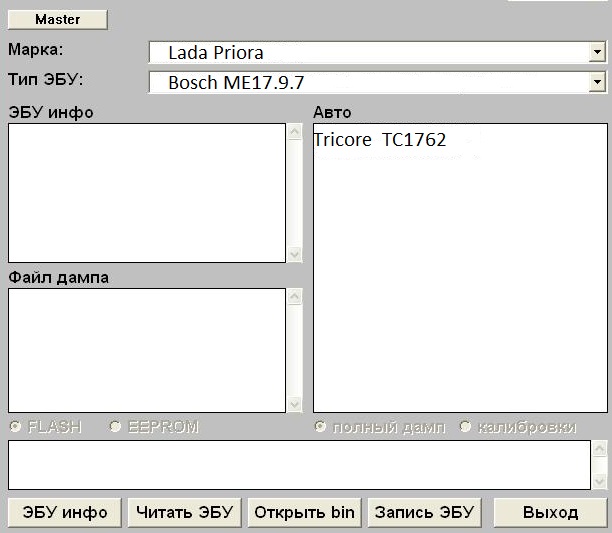Click down arrow of Файл дампа scrollbar
The width and height of the screenshot is (612, 533).
coord(295,404)
